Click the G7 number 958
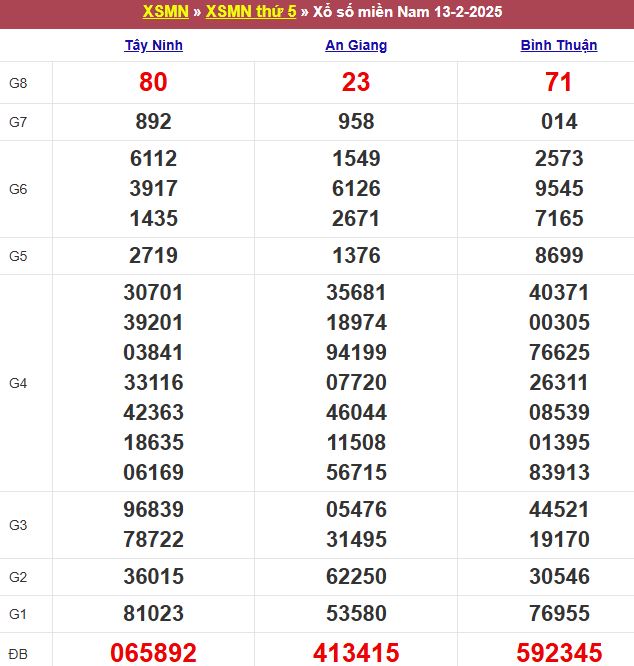Screen dimensions: 634x666 (x=356, y=121)
